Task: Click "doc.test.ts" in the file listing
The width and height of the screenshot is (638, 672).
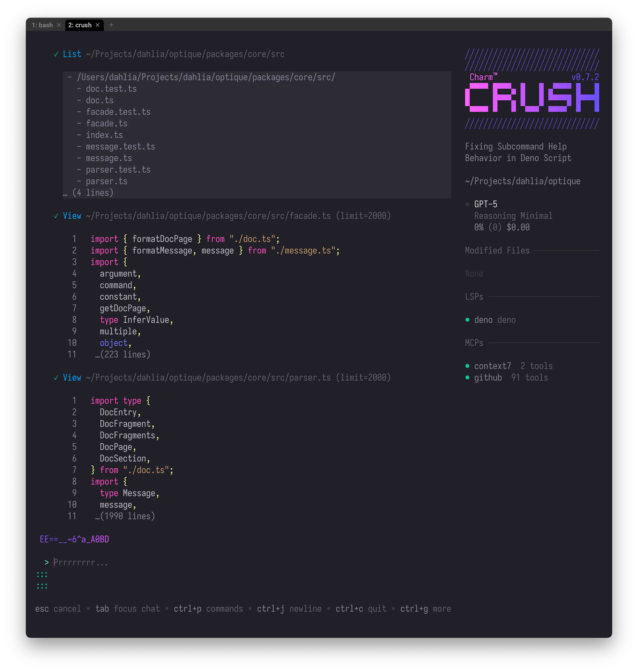Action: (x=111, y=89)
